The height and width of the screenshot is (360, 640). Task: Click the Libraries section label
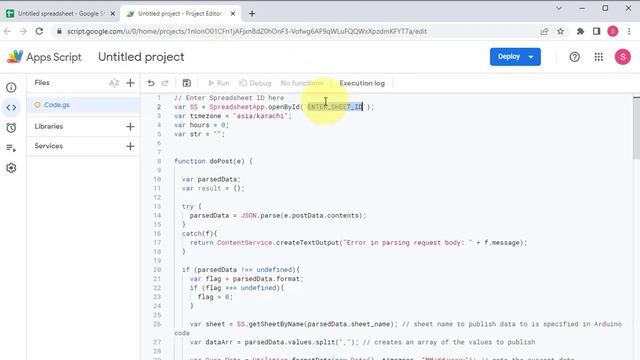(49, 127)
